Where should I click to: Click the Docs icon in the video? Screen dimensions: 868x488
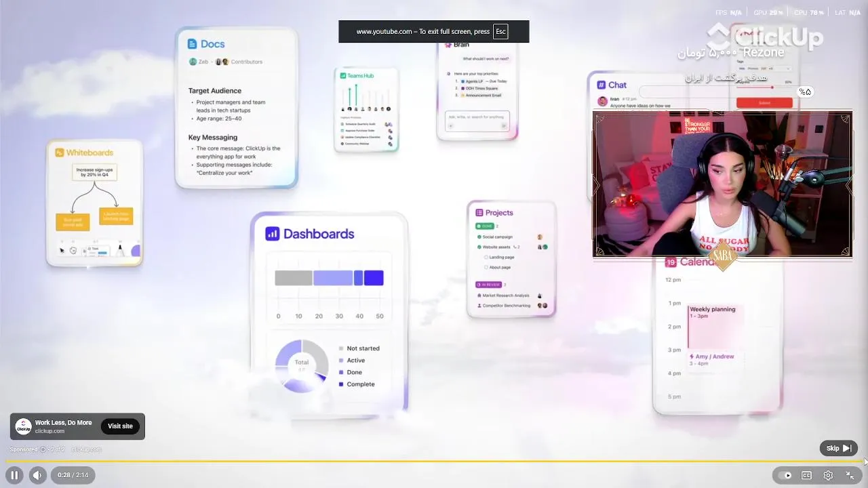pos(192,43)
